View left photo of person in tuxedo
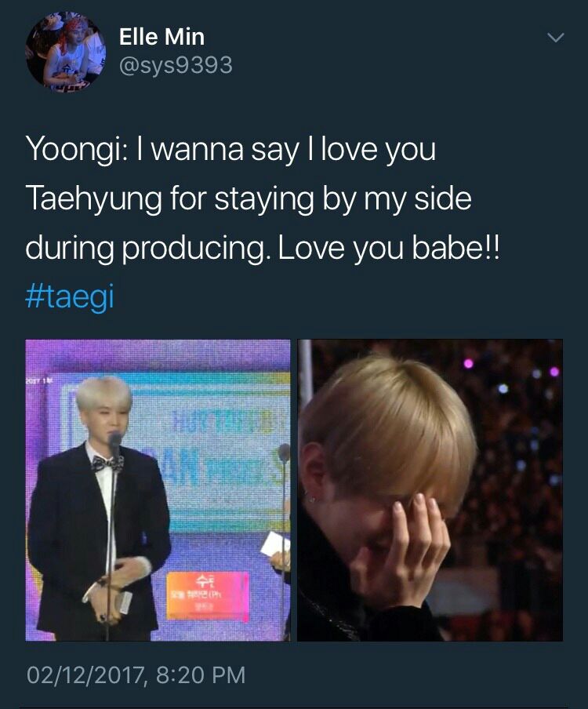 point(158,489)
